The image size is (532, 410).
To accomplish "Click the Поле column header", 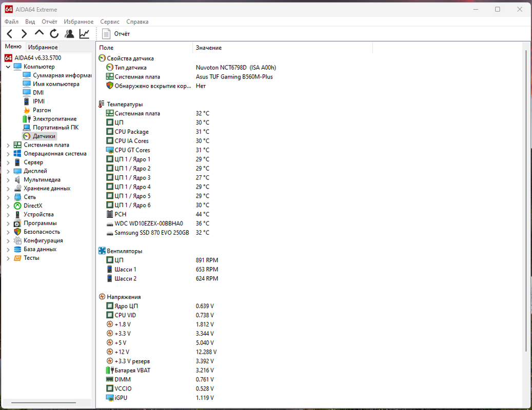I will (x=145, y=48).
